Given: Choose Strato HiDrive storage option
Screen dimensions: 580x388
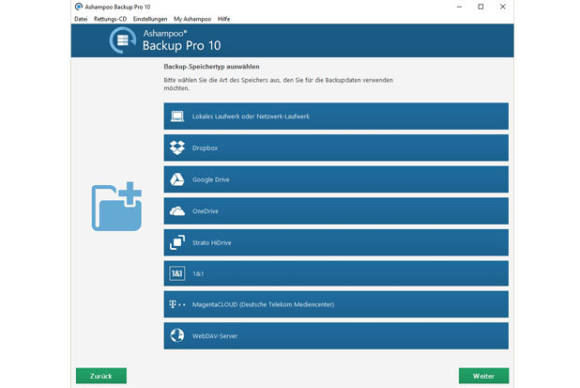Looking at the screenshot, I should click(336, 243).
